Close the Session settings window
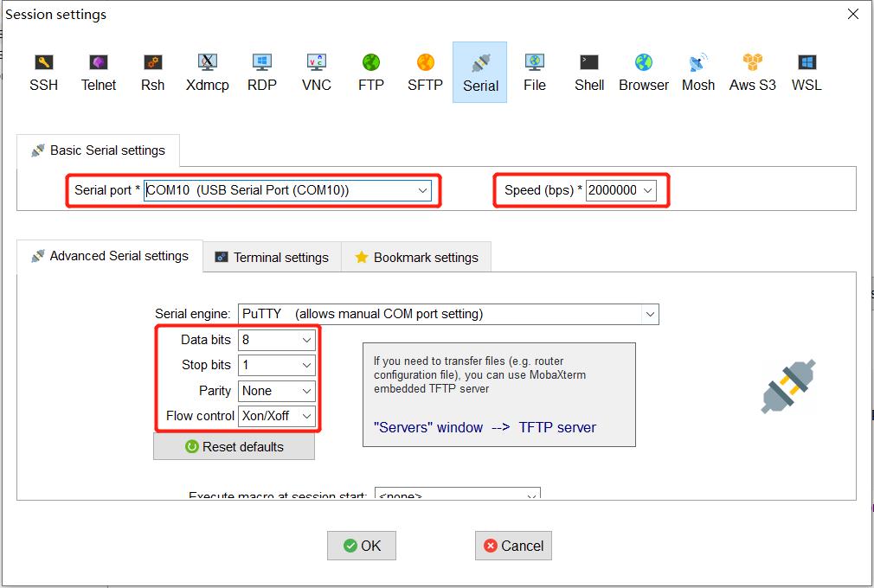The image size is (874, 588). point(853,14)
